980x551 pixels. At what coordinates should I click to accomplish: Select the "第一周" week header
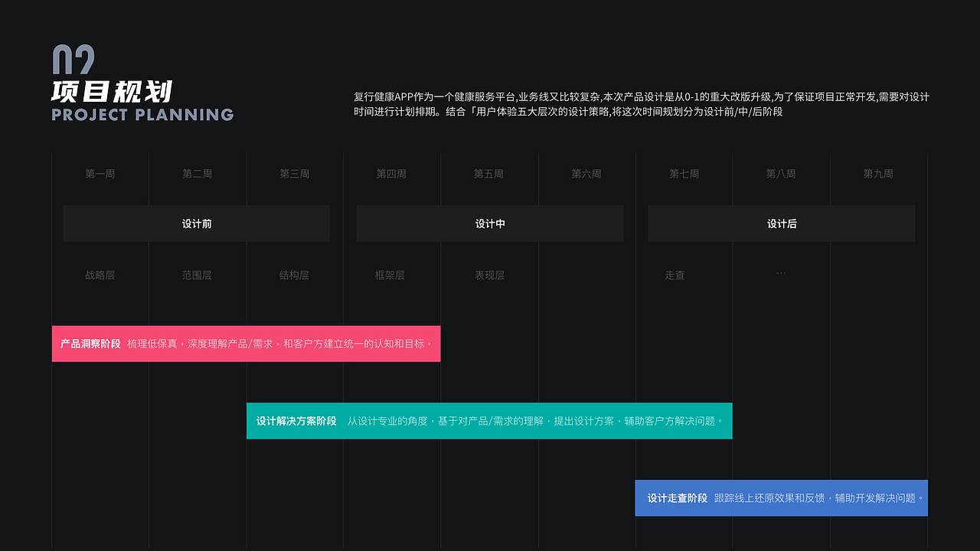point(100,174)
